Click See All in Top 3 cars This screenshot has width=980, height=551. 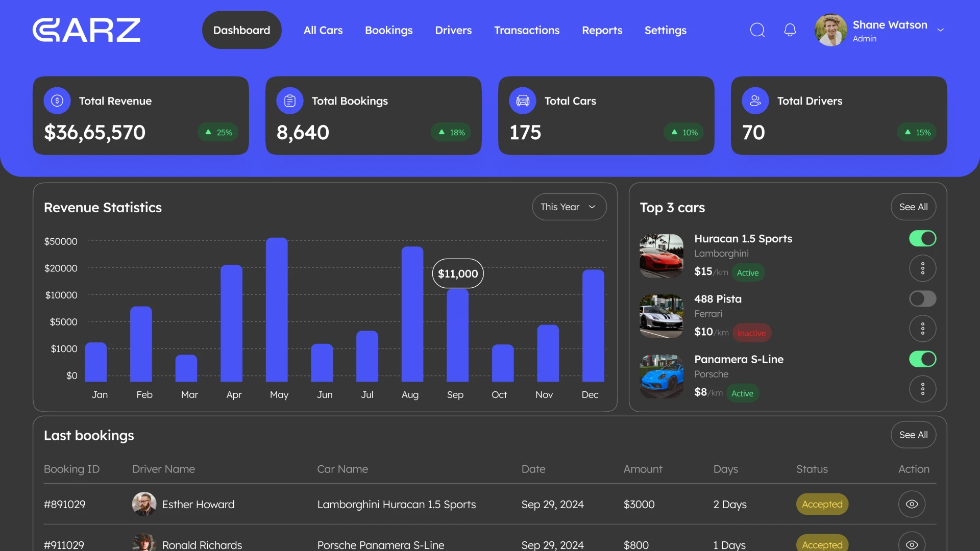[913, 207]
